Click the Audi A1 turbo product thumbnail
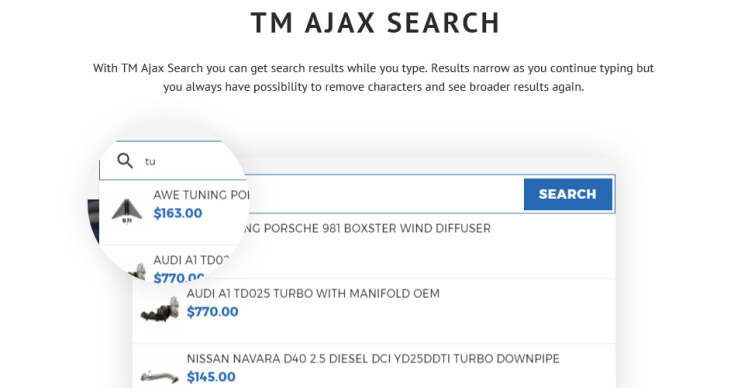Screen dimensions: 748x388 160,309
